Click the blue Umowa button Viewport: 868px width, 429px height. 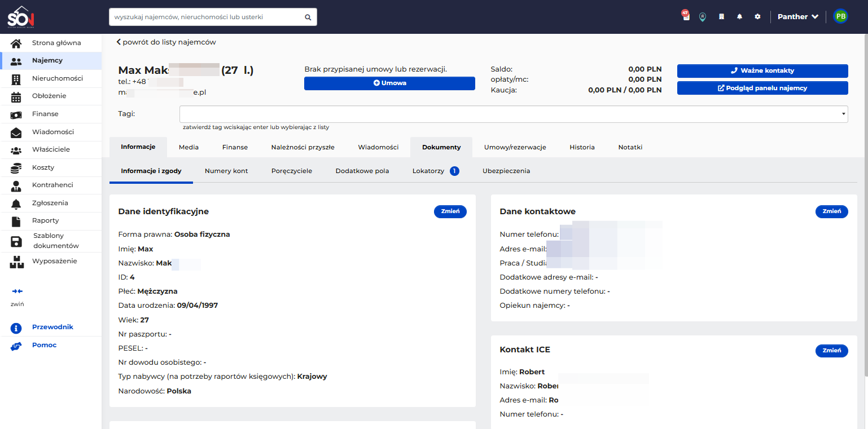pyautogui.click(x=389, y=83)
